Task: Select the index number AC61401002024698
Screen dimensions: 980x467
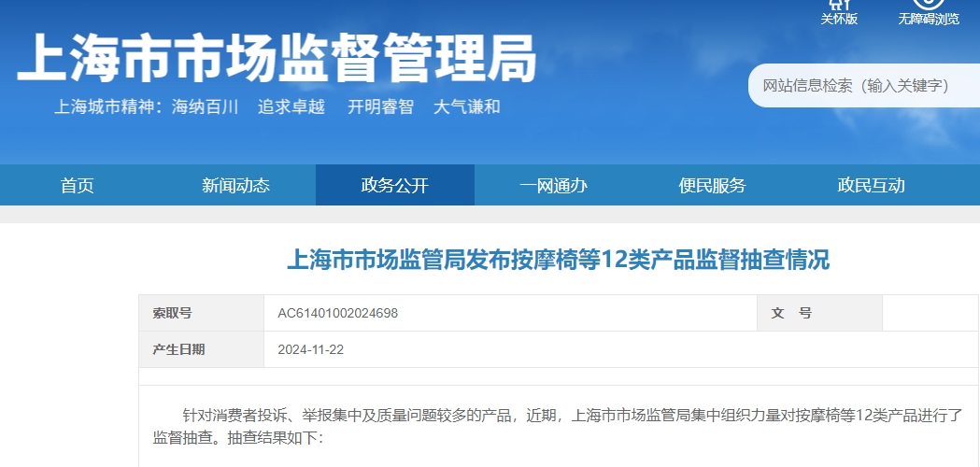Action: (337, 313)
